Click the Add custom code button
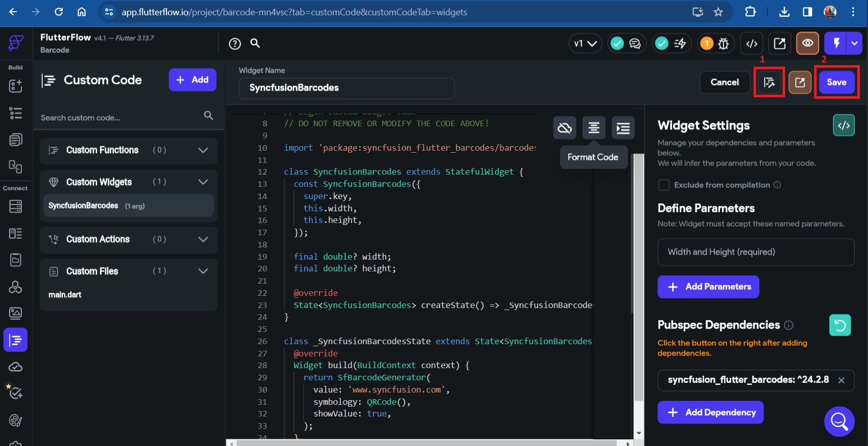 pos(192,80)
